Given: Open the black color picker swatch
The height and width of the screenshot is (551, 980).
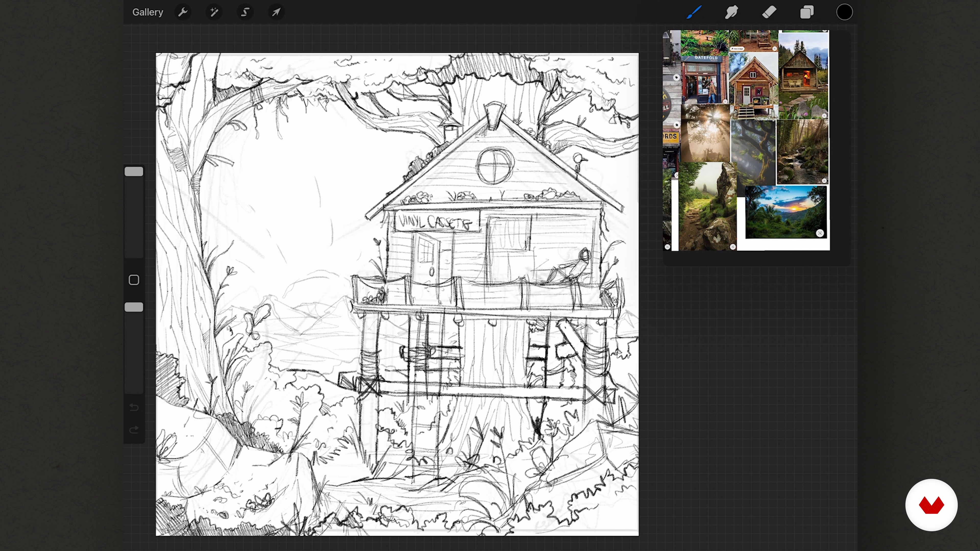Looking at the screenshot, I should tap(844, 12).
